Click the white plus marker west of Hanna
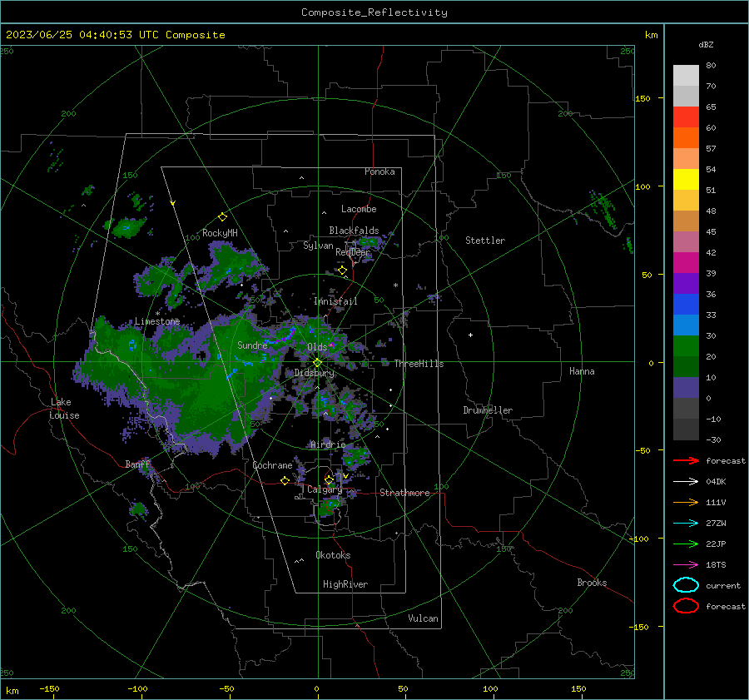Viewport: 749px width, 700px height. (470, 335)
